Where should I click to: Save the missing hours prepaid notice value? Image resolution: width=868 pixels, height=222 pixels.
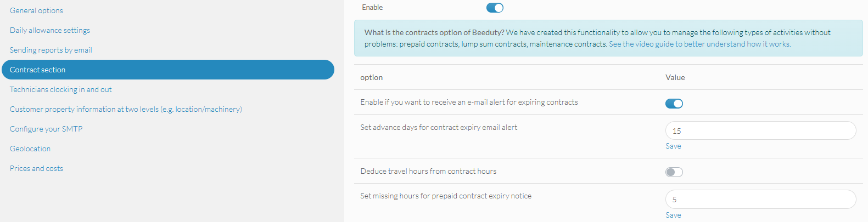[673, 215]
